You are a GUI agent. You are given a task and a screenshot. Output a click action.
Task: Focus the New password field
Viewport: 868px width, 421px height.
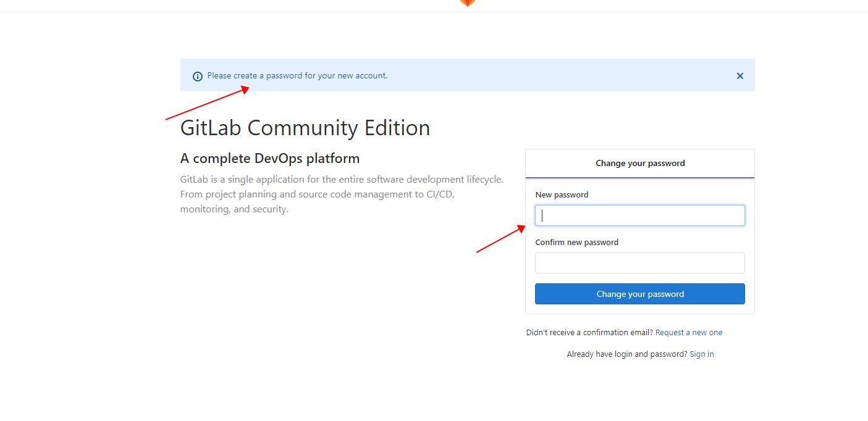639,215
